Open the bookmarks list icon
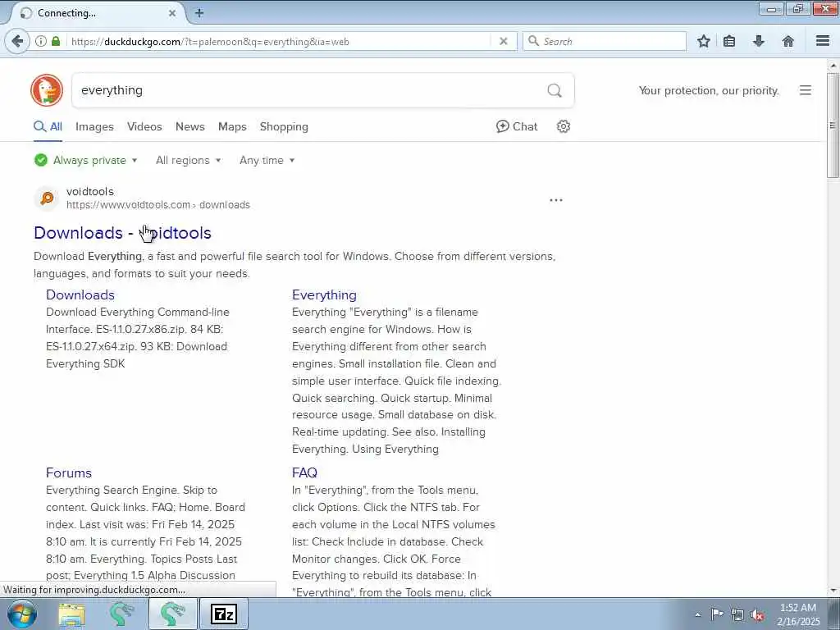Screen dimensions: 840x630 point(729,41)
